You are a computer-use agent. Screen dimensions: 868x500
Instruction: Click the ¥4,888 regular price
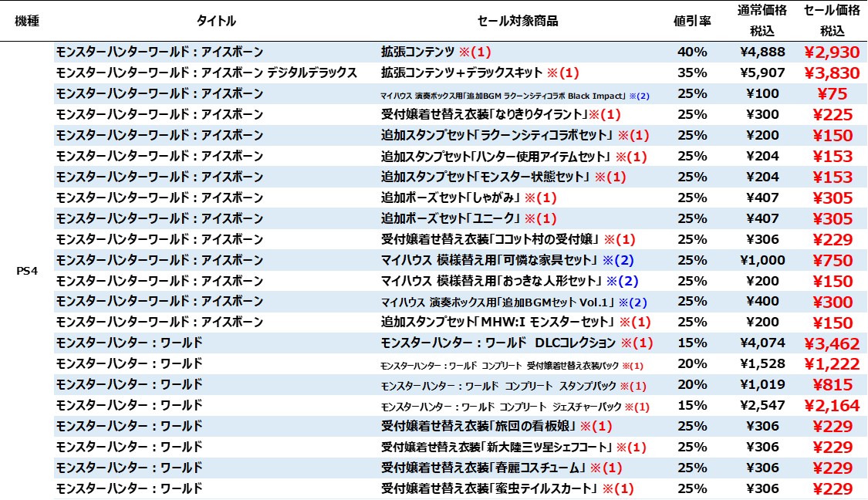click(762, 52)
